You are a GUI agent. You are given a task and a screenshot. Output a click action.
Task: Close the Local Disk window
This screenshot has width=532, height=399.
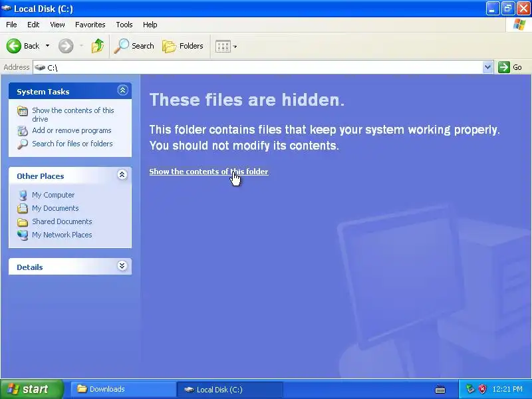coord(523,9)
